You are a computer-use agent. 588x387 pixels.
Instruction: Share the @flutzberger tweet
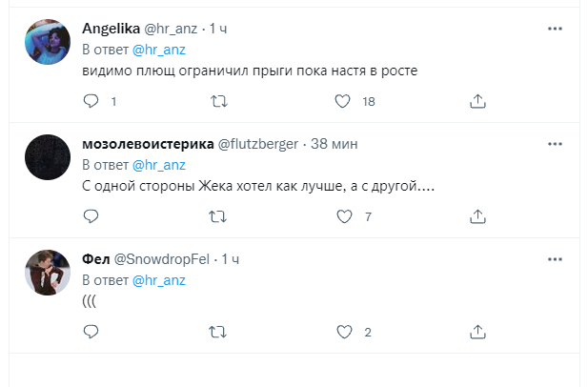[479, 217]
